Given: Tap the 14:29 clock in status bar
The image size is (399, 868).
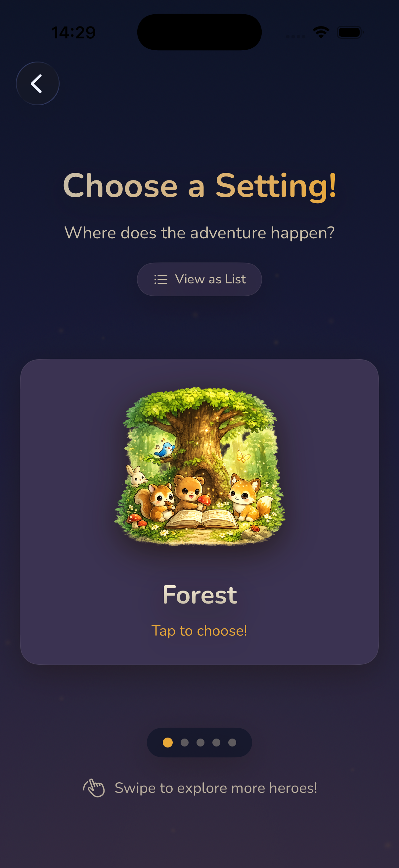Looking at the screenshot, I should point(74,33).
